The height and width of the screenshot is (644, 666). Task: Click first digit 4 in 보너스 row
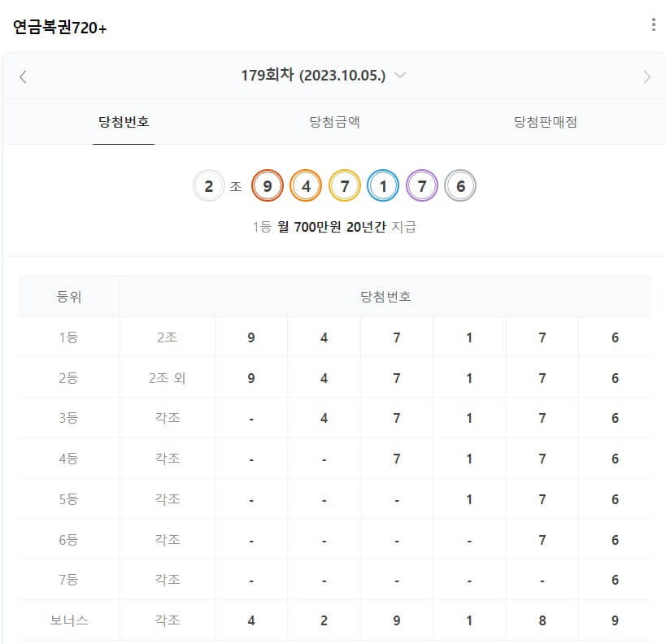pos(251,621)
